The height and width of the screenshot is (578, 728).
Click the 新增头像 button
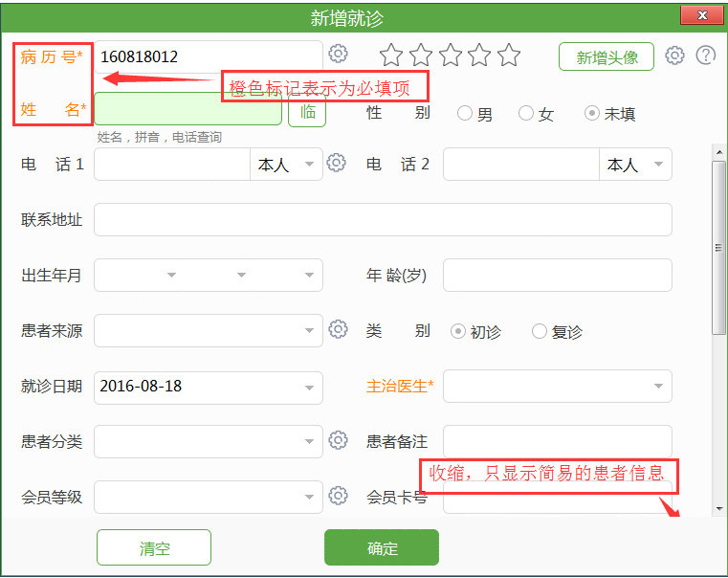point(607,57)
